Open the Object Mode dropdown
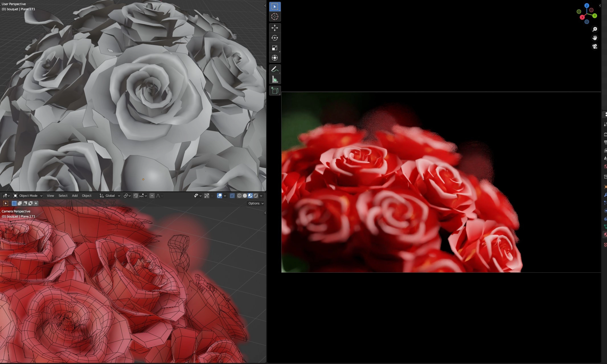This screenshot has height=364, width=607. (x=28, y=196)
